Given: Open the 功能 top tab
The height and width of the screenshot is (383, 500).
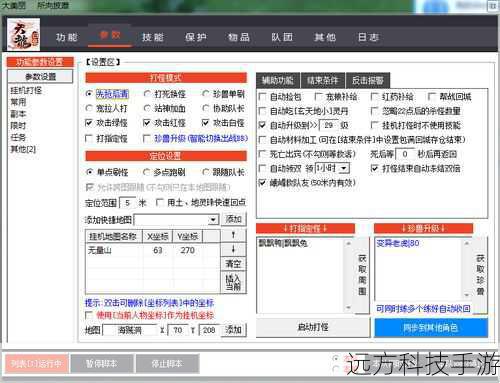Looking at the screenshot, I should (67, 37).
